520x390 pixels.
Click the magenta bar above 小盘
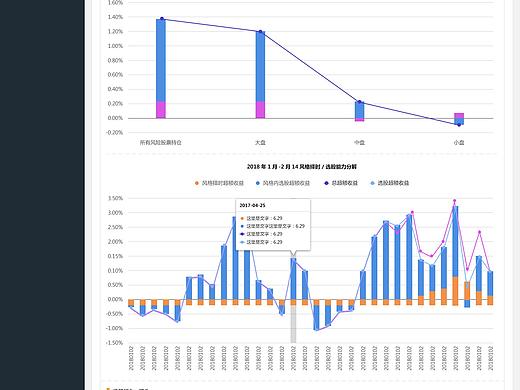tap(459, 116)
